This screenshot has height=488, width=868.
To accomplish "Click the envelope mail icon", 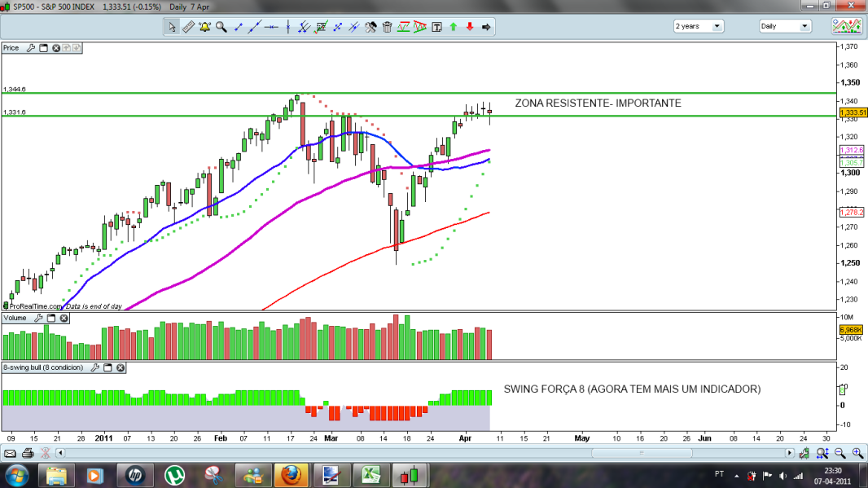I will [10, 454].
